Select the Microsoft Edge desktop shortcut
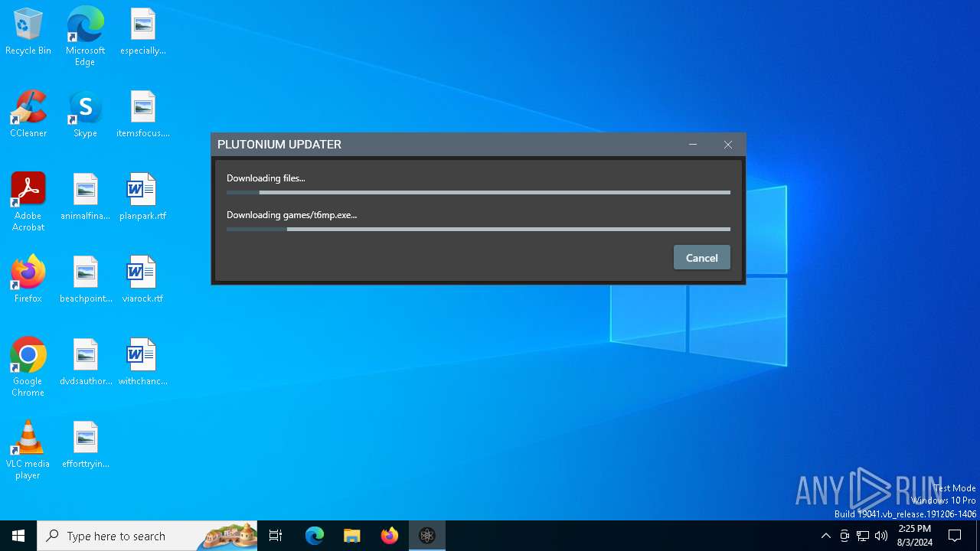 85,36
